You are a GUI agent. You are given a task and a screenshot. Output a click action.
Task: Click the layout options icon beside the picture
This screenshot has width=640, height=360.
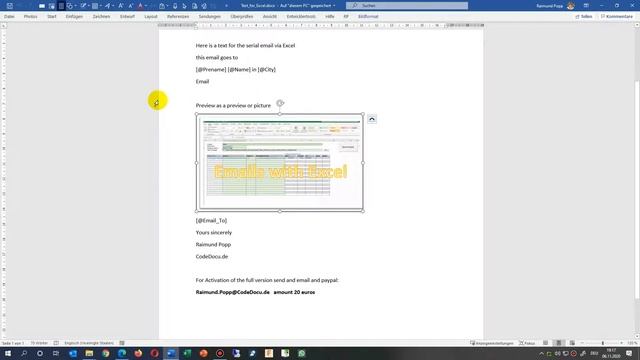point(372,119)
